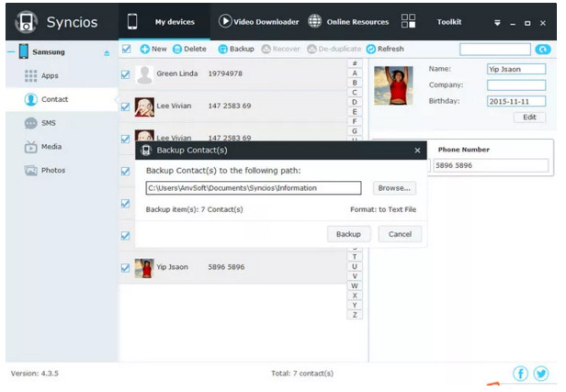Select the Samsung device entry

49,52
